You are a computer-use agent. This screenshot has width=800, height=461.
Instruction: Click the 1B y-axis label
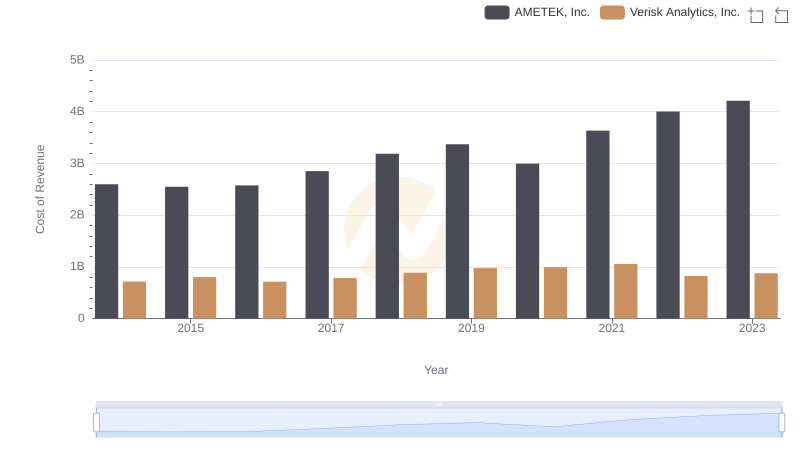77,266
